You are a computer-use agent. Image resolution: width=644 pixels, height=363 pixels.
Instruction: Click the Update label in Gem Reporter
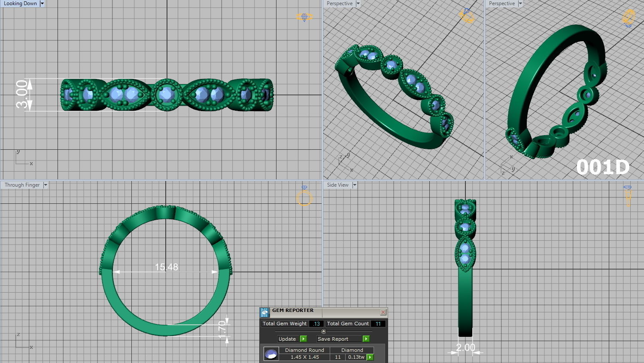tap(287, 339)
